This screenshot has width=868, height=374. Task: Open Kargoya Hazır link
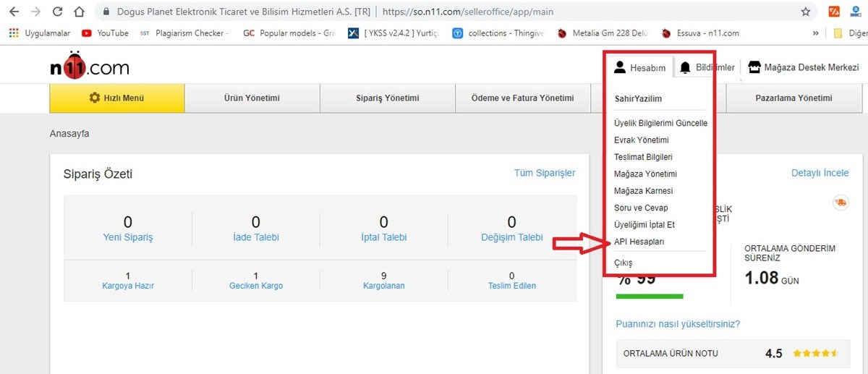tap(128, 286)
